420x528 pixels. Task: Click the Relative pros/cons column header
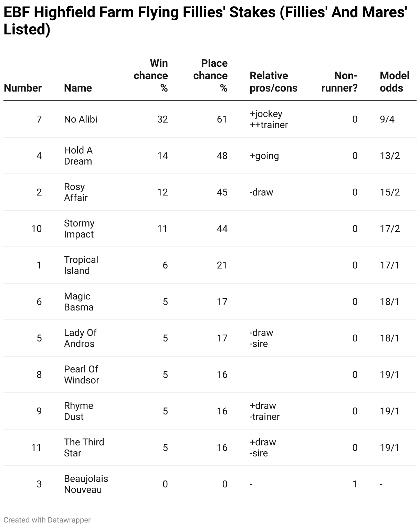[x=273, y=82]
